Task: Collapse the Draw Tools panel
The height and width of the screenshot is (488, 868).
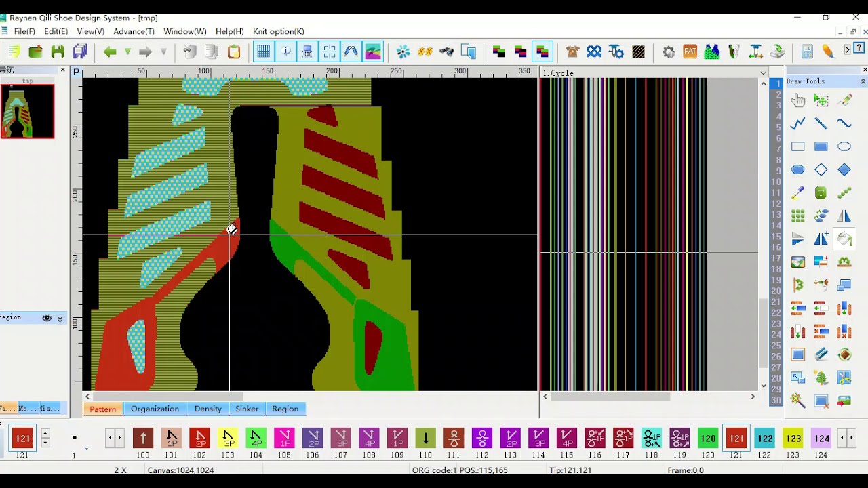Action: coord(863,81)
